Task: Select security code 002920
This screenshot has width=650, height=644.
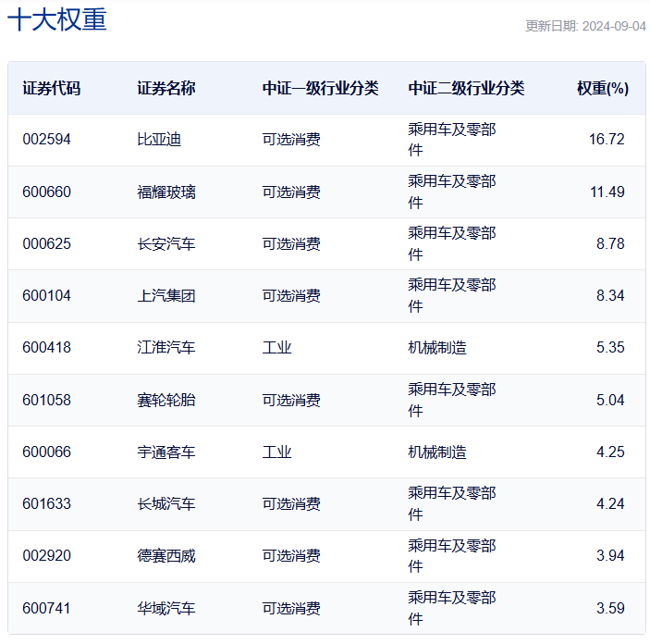Action: (47, 556)
